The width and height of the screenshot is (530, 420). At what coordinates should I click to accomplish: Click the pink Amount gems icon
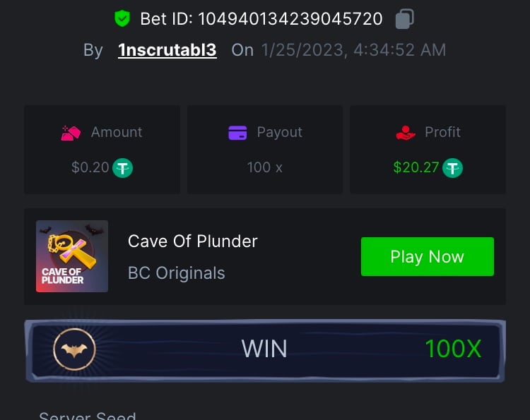tap(71, 133)
